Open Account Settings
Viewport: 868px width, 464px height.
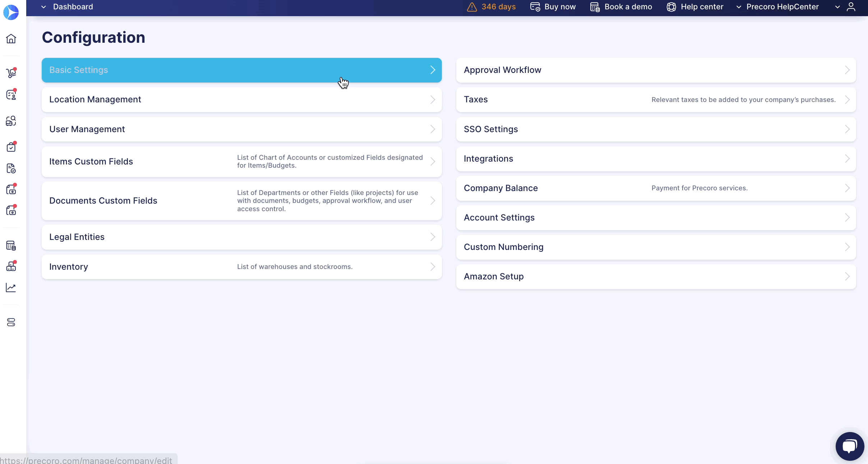coord(656,218)
